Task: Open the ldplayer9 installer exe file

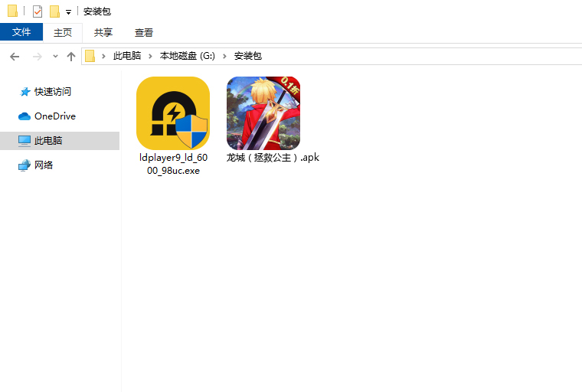Action: point(173,113)
